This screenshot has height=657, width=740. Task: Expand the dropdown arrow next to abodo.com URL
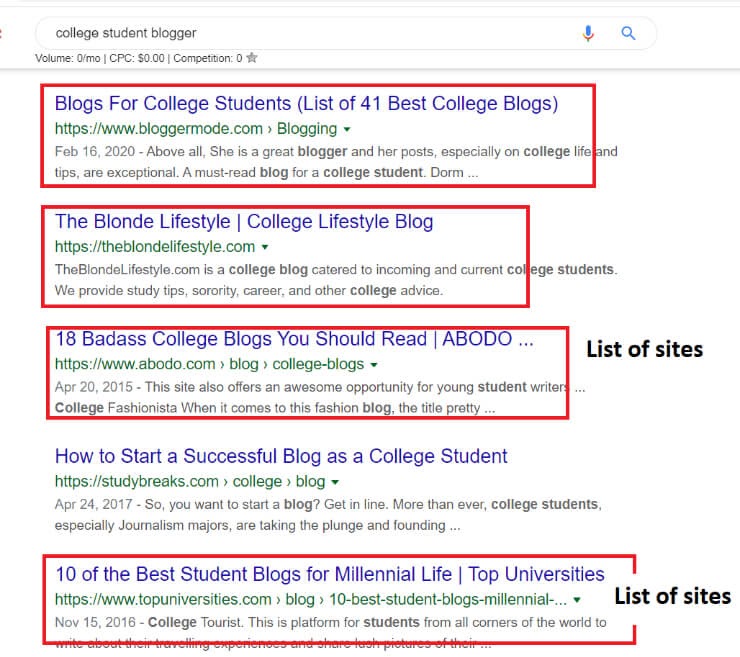(374, 365)
